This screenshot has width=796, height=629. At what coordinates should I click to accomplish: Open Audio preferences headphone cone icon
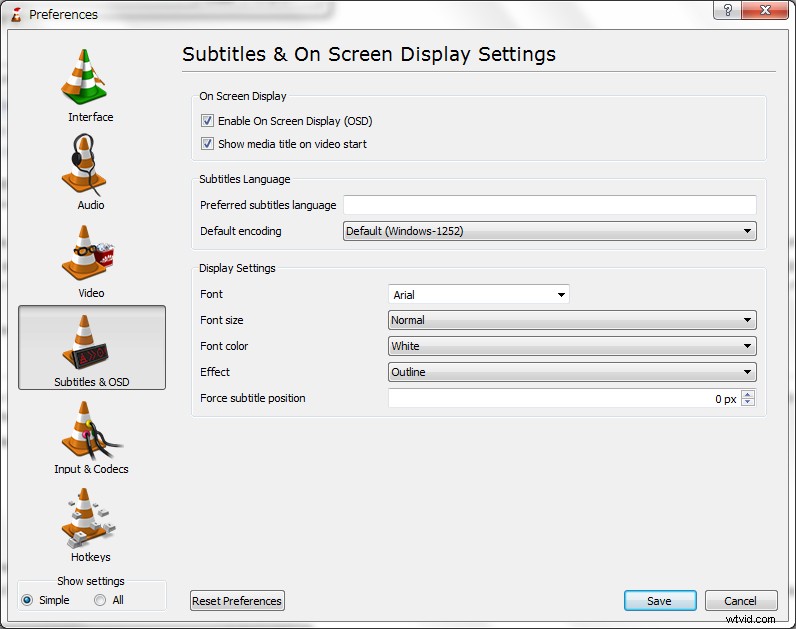click(x=84, y=164)
